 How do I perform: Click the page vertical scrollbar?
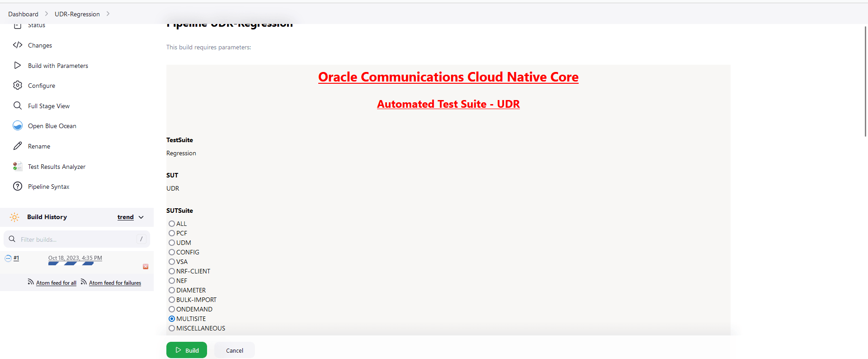(x=865, y=81)
